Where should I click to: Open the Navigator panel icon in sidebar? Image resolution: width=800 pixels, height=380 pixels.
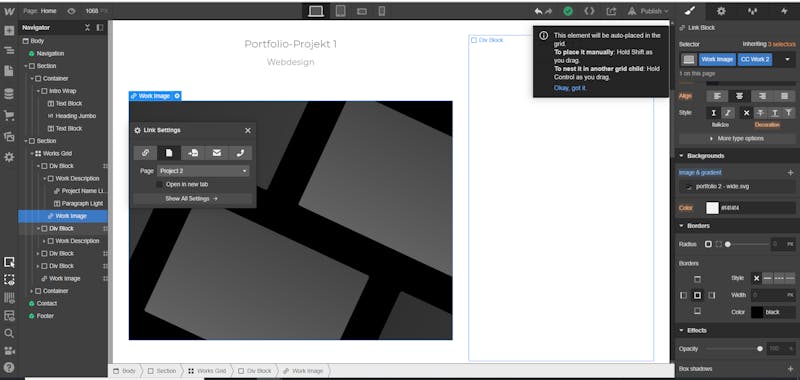9,50
